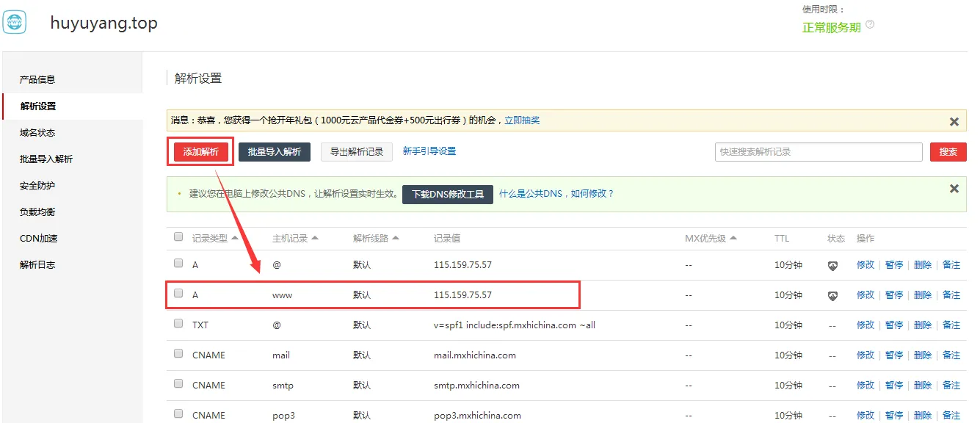Open 解析日志 in the sidebar

tap(37, 264)
